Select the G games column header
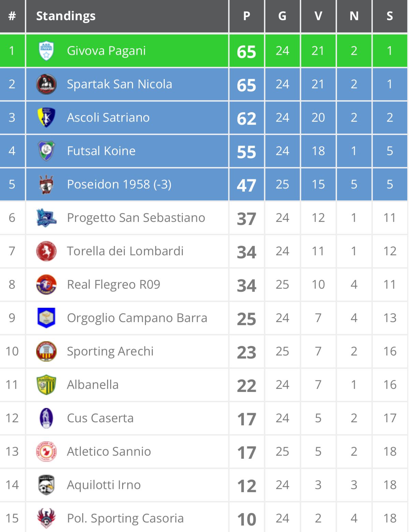 pos(282,16)
